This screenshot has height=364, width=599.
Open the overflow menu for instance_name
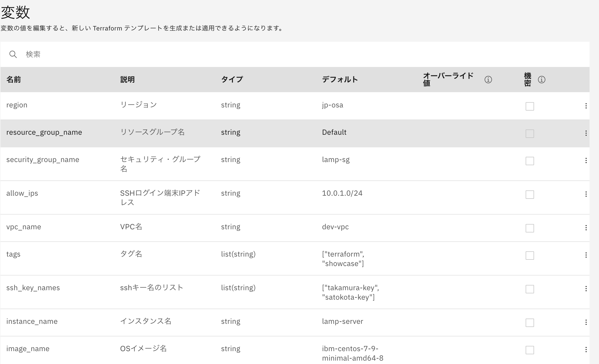pyautogui.click(x=586, y=322)
